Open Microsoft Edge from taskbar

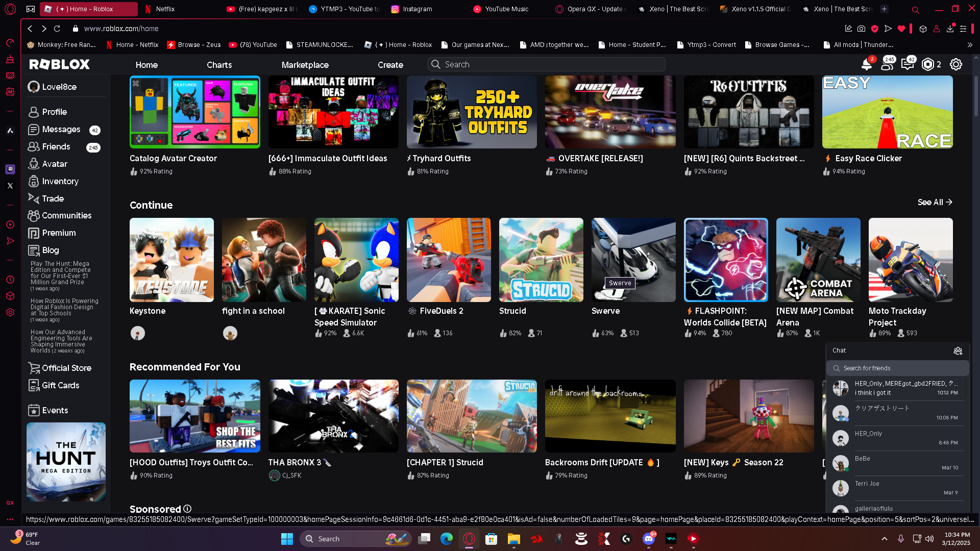point(447,538)
